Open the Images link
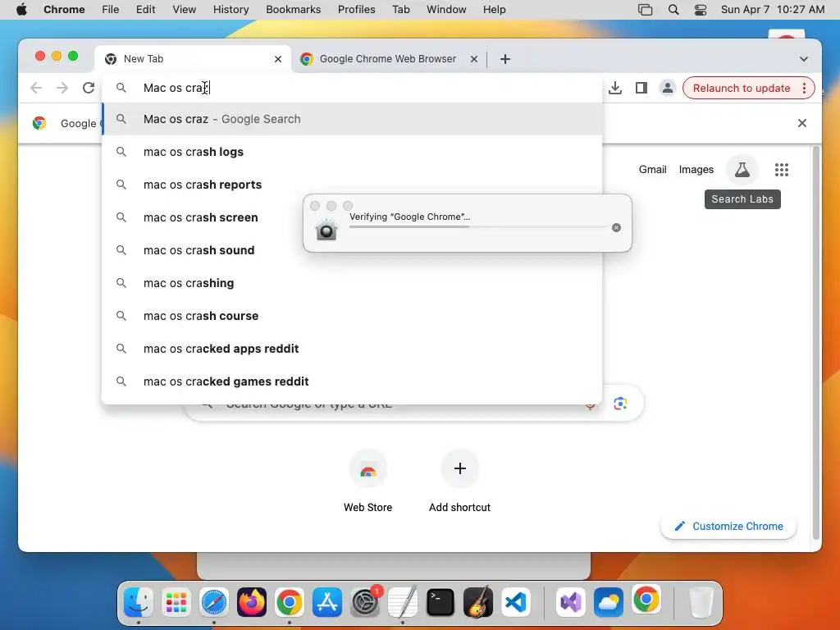This screenshot has width=840, height=630. tap(696, 170)
